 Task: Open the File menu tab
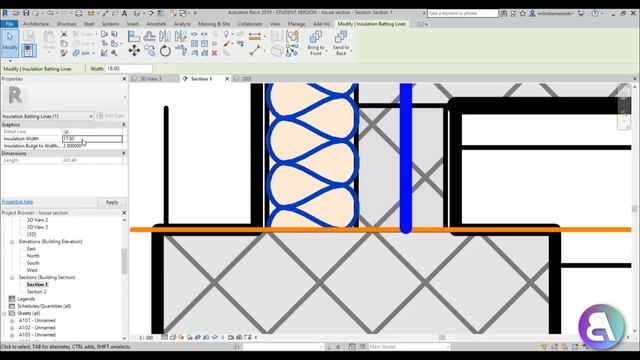[9, 24]
